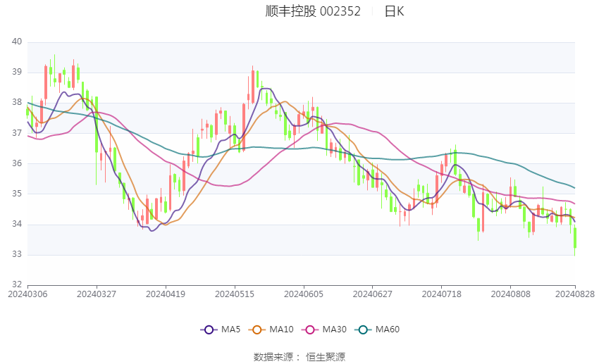The image size is (599, 364).
Task: Click the 32 price axis label
Action: tap(17, 284)
